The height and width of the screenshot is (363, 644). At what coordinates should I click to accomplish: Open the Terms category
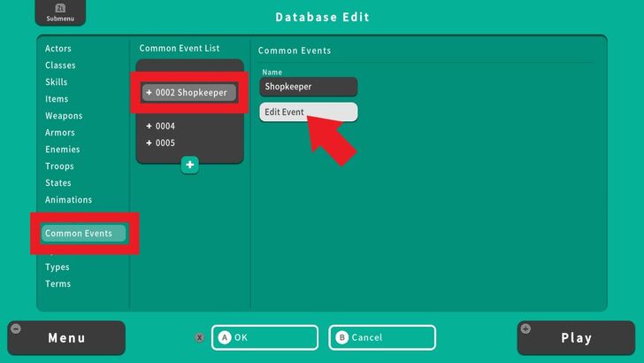tap(58, 284)
